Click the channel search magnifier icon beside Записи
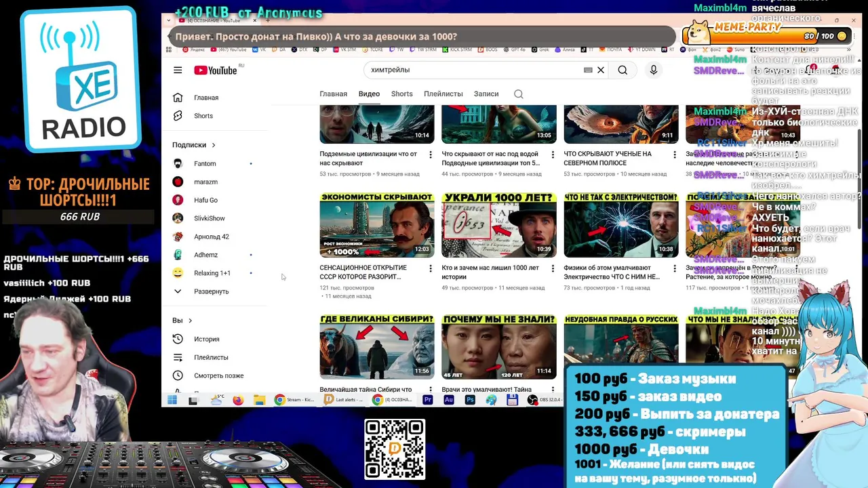Viewport: 868px width, 488px height. coord(519,94)
